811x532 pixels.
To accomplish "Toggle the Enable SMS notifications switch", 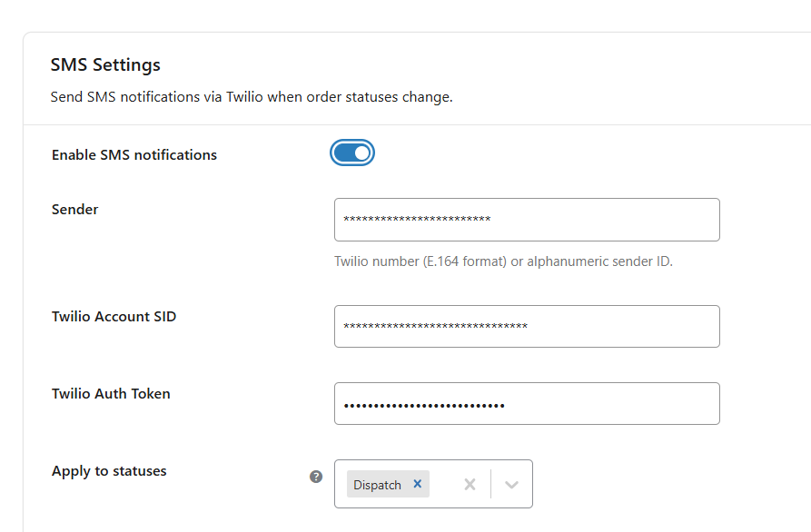I will click(x=352, y=153).
